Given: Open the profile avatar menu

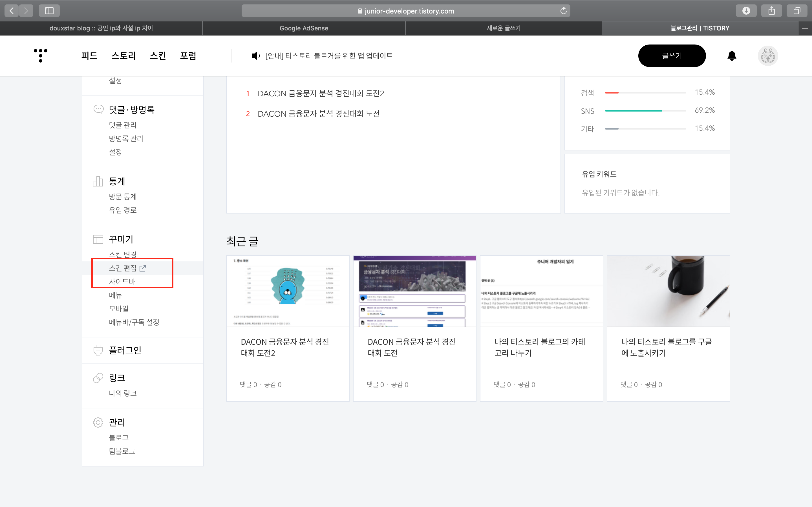Looking at the screenshot, I should pos(767,56).
